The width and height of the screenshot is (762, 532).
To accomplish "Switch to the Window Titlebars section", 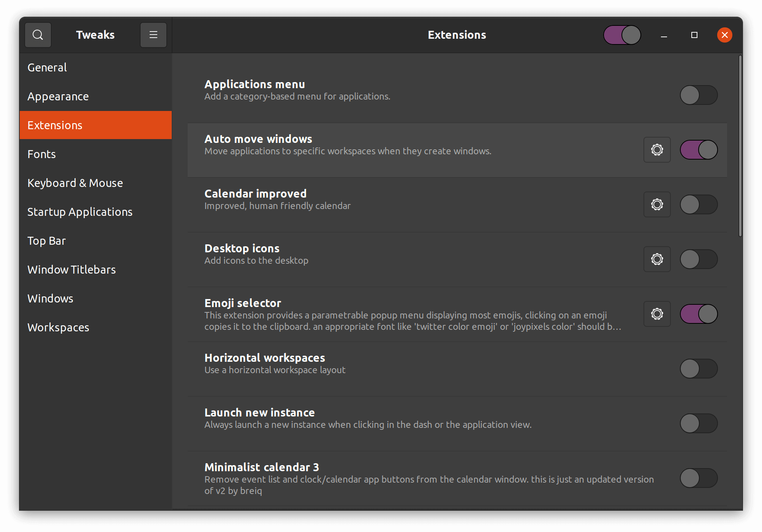I will (x=71, y=270).
